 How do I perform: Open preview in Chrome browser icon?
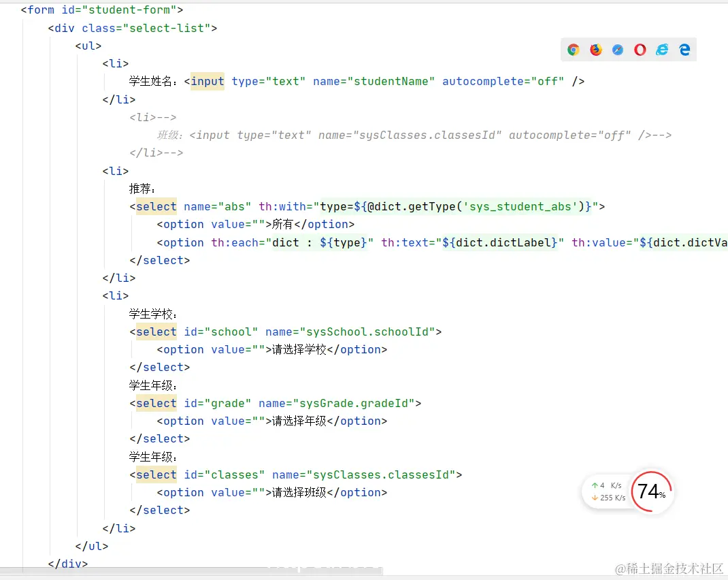coord(574,50)
